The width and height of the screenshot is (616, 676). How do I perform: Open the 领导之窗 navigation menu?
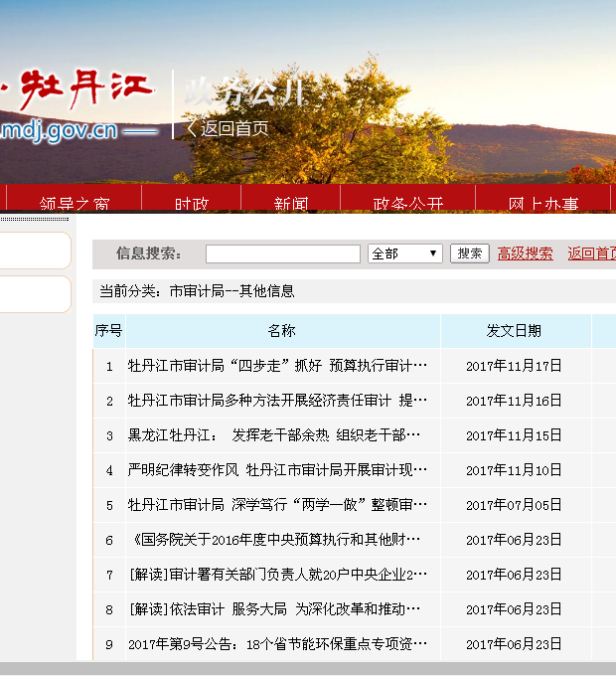point(75,203)
